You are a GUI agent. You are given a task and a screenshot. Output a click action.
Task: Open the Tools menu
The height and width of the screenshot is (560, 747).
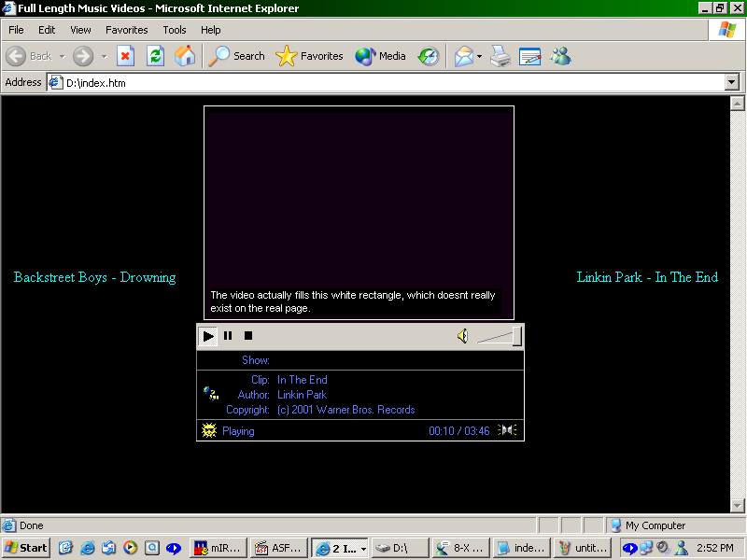(175, 30)
